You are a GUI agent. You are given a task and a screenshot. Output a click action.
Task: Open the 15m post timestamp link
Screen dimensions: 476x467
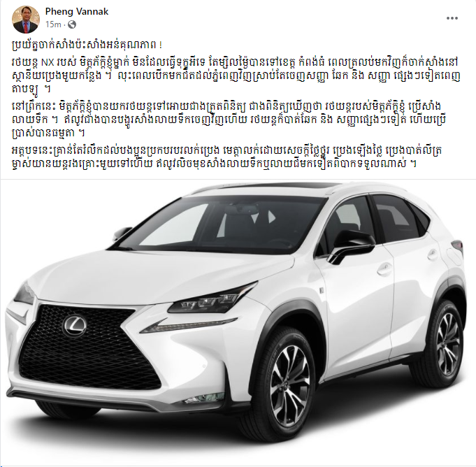pyautogui.click(x=53, y=24)
